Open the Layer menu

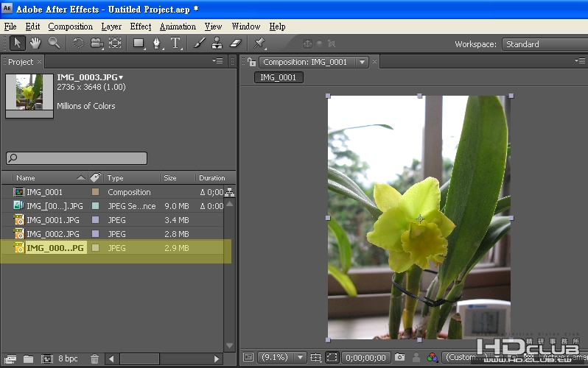coord(111,26)
